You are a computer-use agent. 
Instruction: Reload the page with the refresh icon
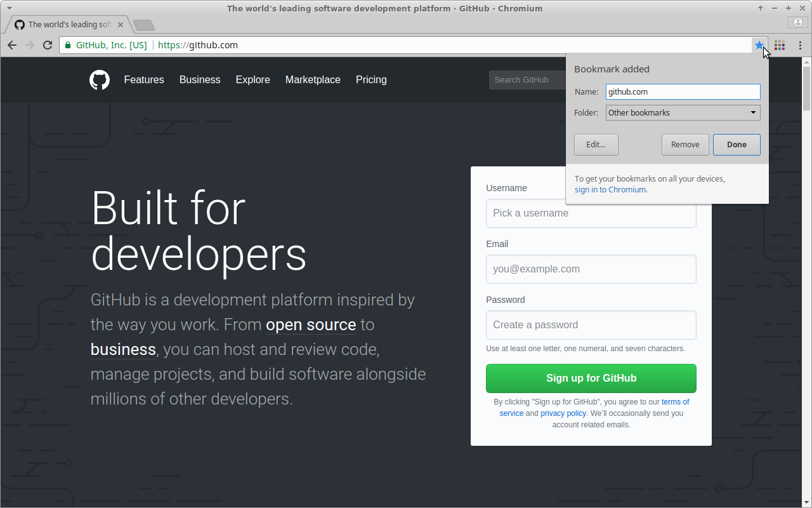tap(48, 45)
